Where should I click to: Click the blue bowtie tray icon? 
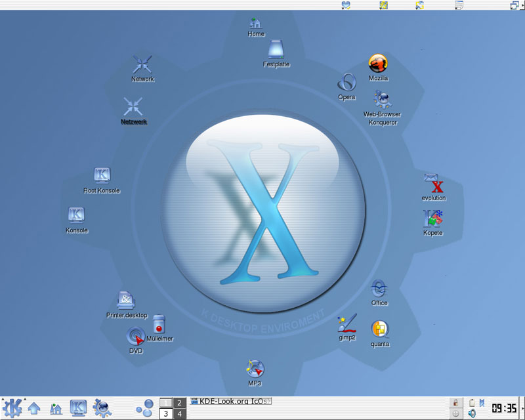[x=482, y=403]
